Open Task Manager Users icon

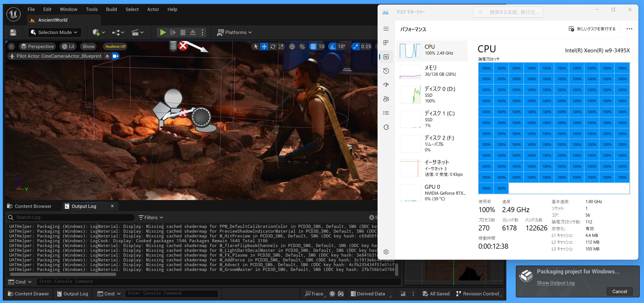pos(386,99)
